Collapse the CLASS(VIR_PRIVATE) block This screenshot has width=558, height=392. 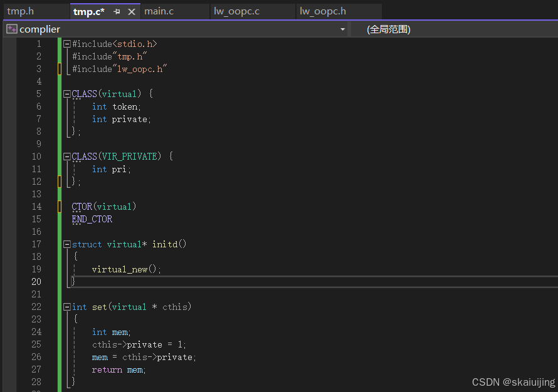(x=67, y=157)
